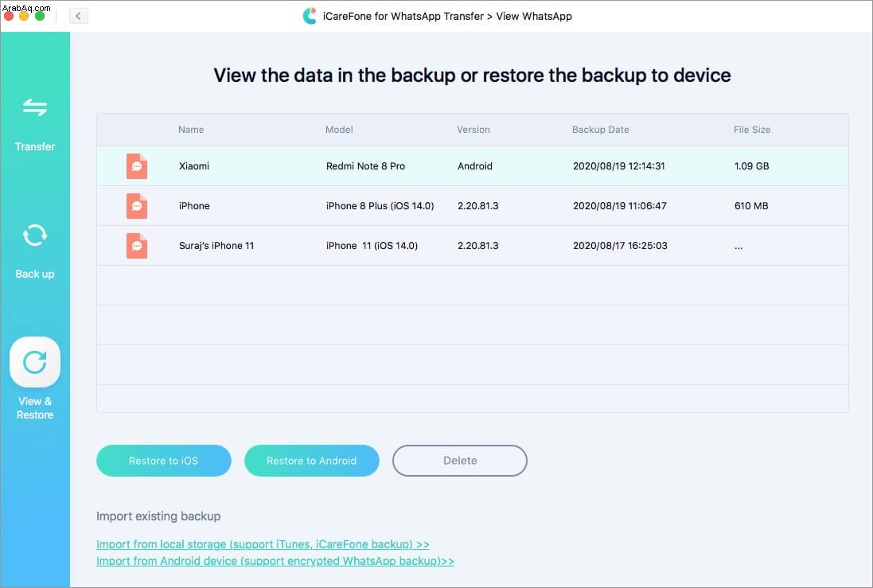The width and height of the screenshot is (873, 588).
Task: Sort by the Model column header
Action: 339,130
